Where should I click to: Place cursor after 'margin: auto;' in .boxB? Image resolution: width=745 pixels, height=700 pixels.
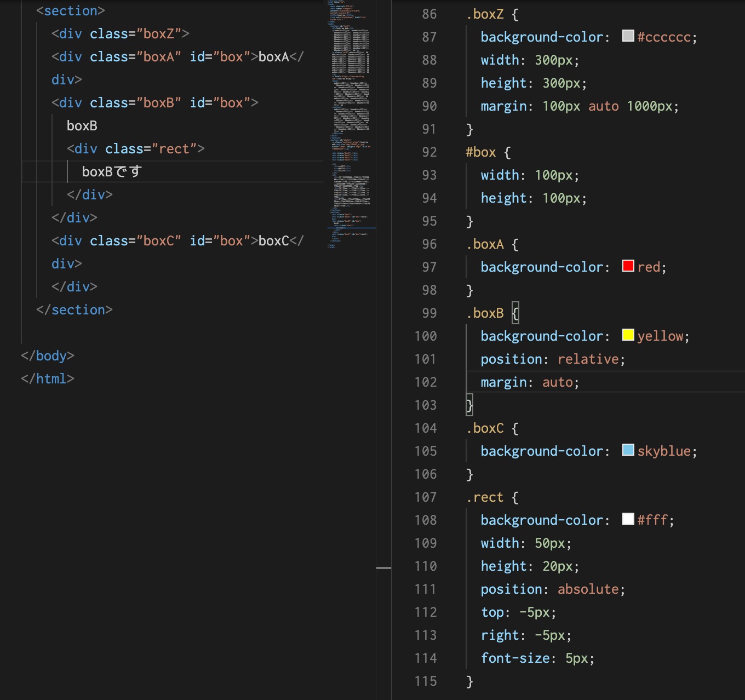tap(580, 382)
